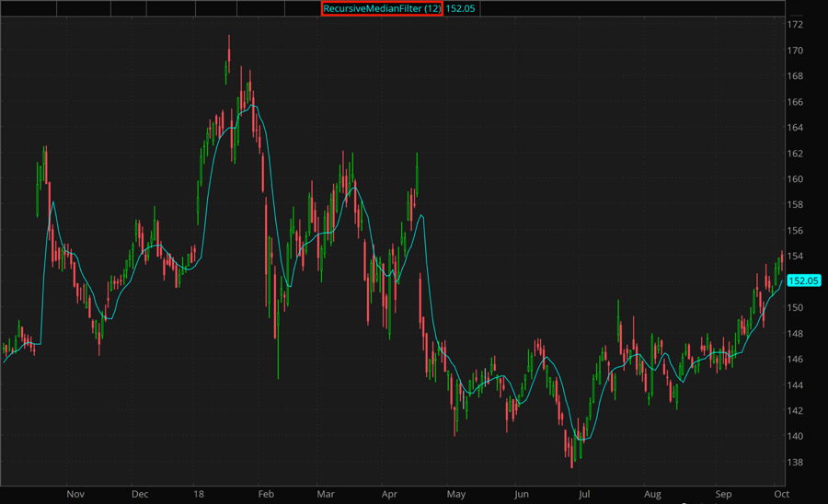Click the Dec label on time axis
This screenshot has height=504, width=828.
coord(140,494)
